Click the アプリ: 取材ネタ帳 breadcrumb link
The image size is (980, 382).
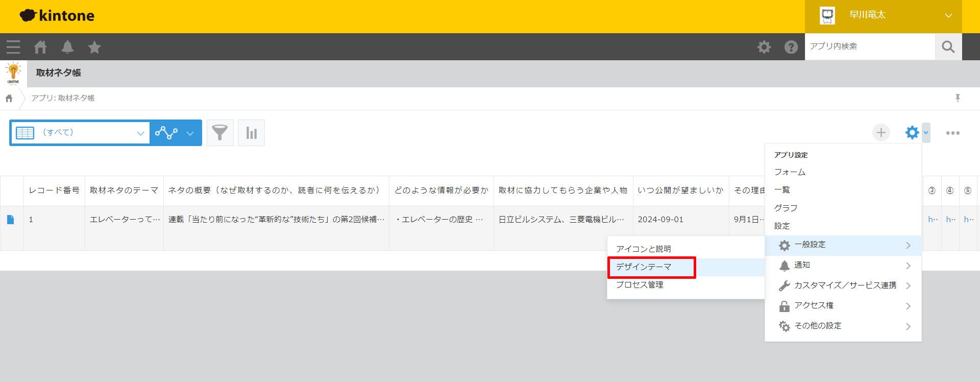(x=63, y=98)
